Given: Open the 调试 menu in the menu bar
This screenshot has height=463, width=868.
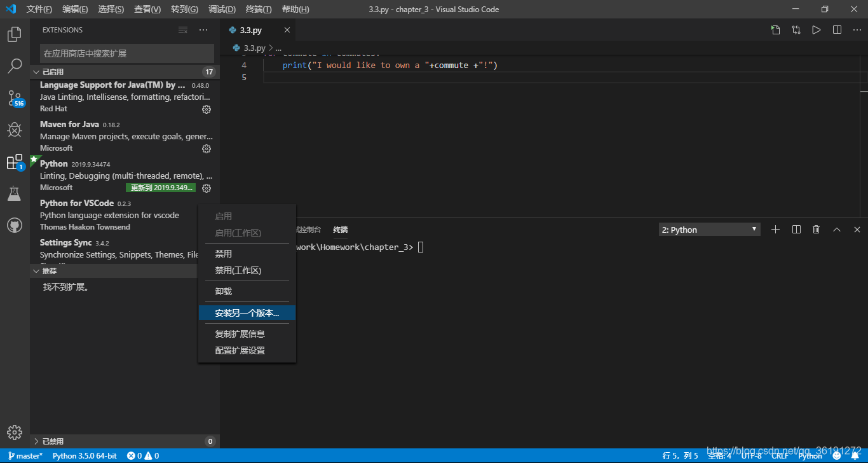Looking at the screenshot, I should pyautogui.click(x=221, y=9).
